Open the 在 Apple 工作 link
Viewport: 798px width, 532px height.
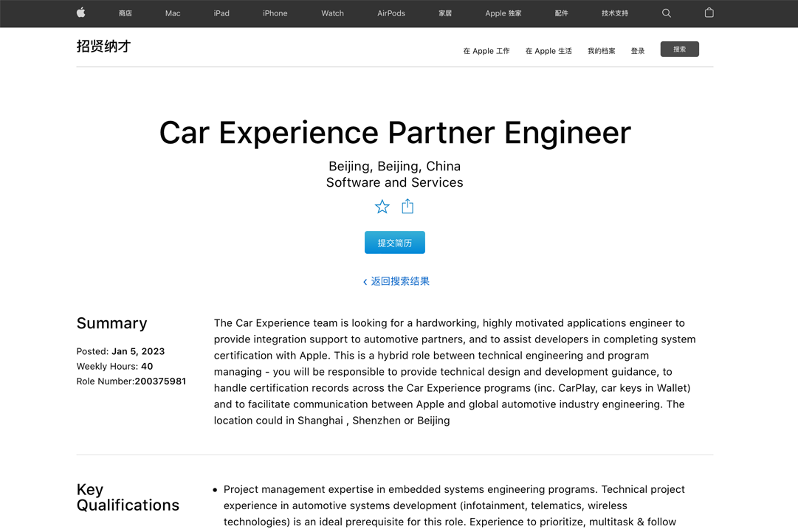(486, 51)
